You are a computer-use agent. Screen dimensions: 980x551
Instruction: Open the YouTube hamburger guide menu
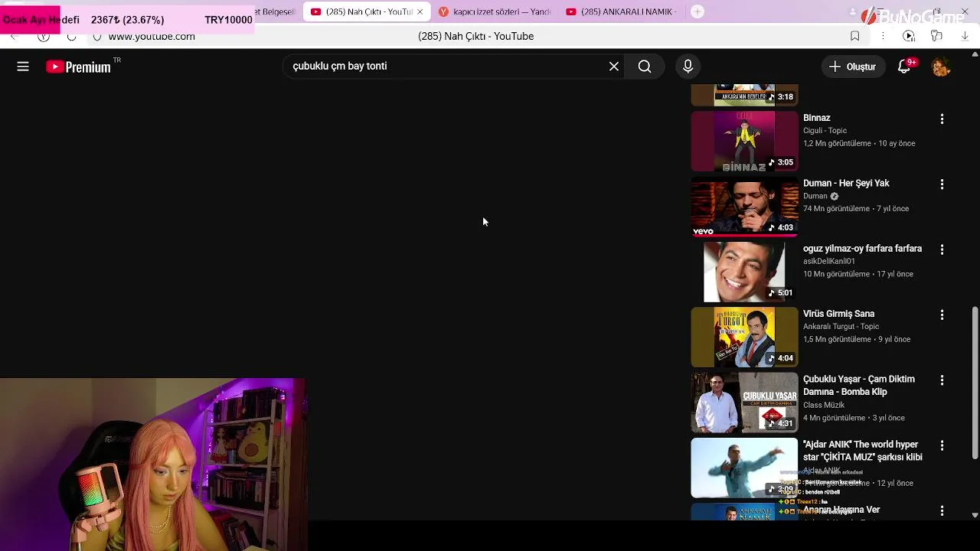23,67
